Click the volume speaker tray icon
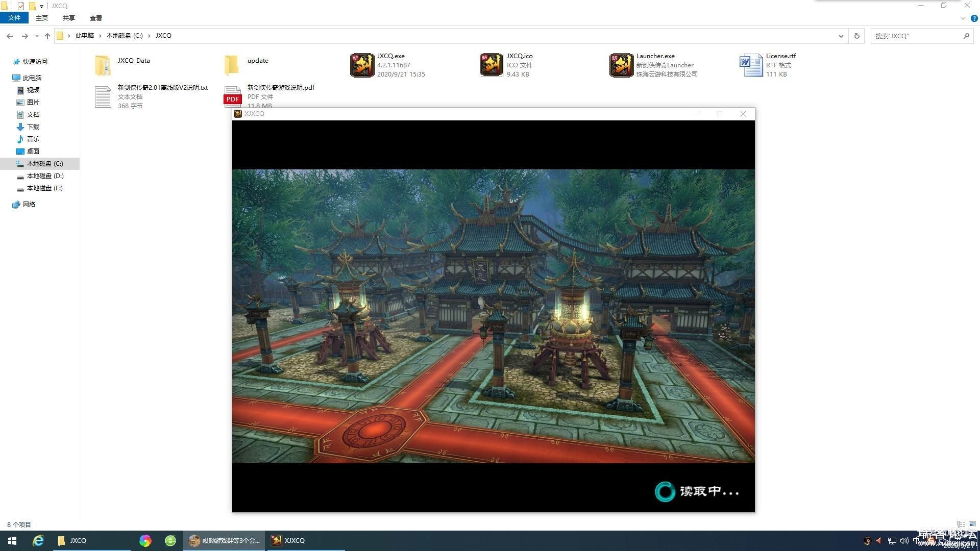Viewport: 980px width, 551px height. [x=904, y=541]
